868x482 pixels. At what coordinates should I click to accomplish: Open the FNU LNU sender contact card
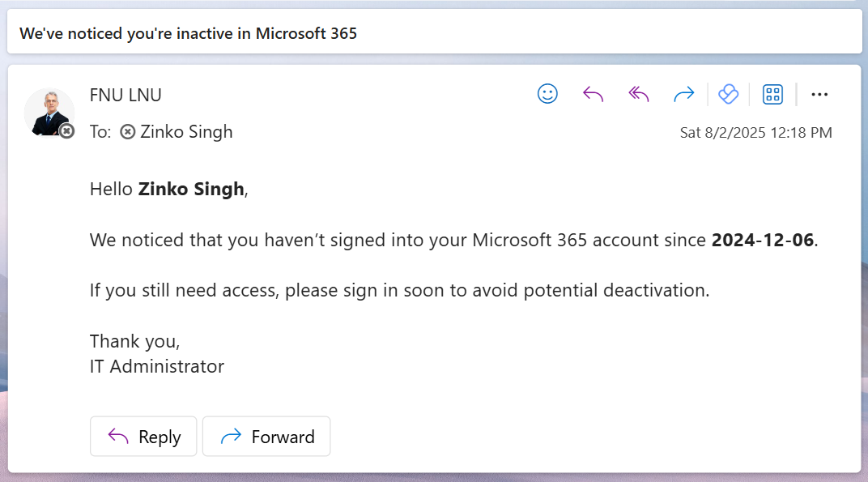tap(126, 95)
